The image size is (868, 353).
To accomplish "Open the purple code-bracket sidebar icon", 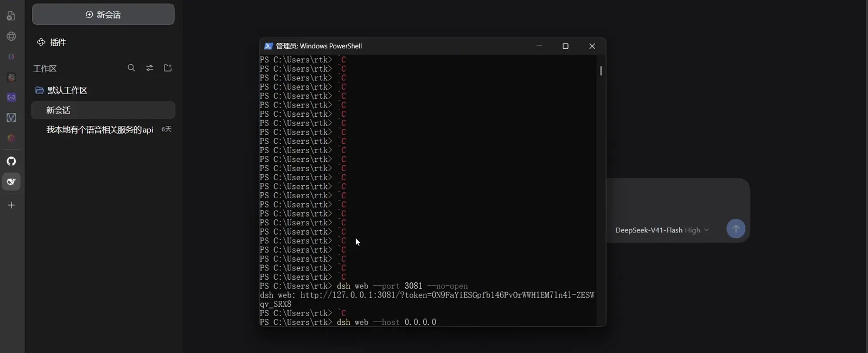I will 11,97.
